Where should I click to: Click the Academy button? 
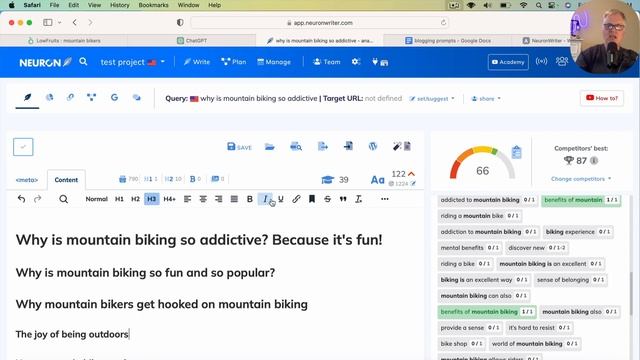tap(508, 62)
